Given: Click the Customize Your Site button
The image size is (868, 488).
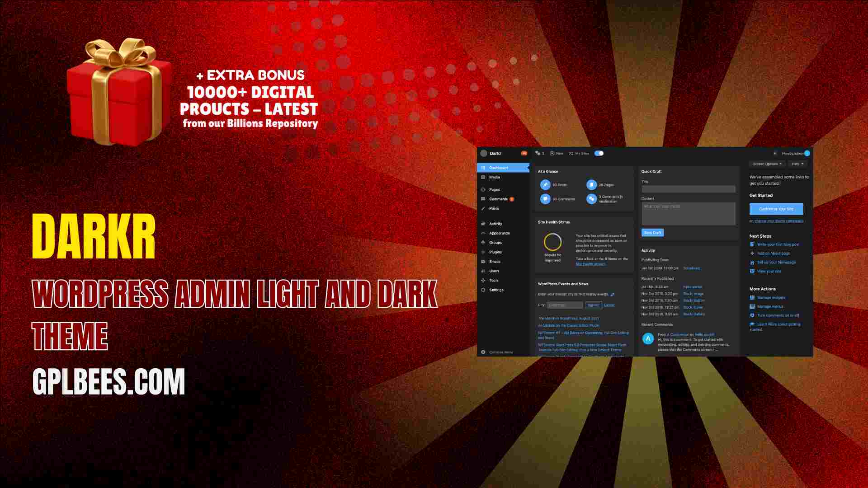Looking at the screenshot, I should click(776, 209).
